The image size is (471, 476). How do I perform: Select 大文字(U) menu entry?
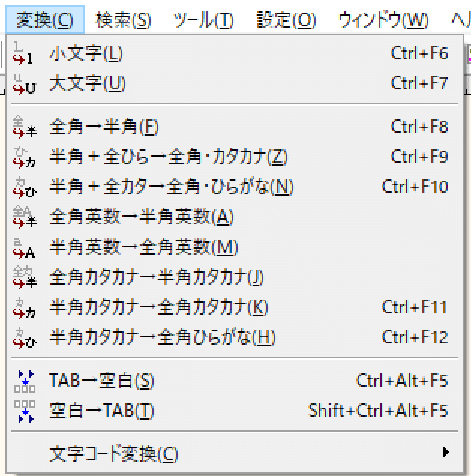click(235, 83)
